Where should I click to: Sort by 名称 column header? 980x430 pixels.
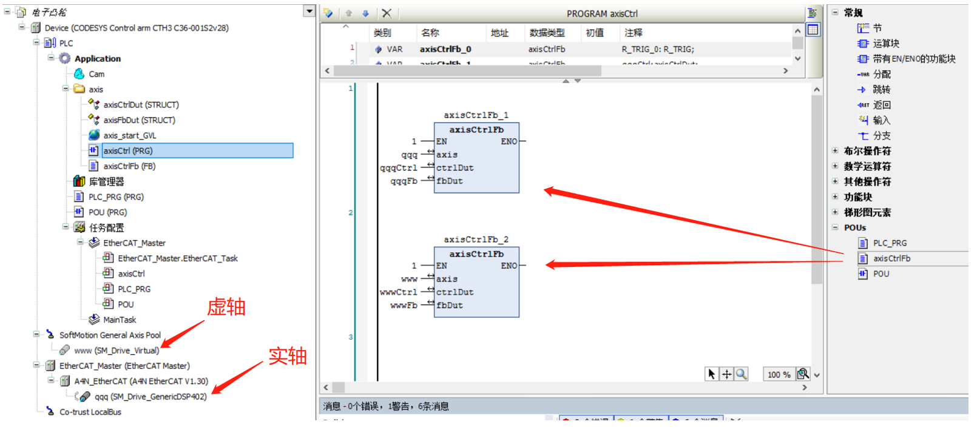tap(430, 33)
